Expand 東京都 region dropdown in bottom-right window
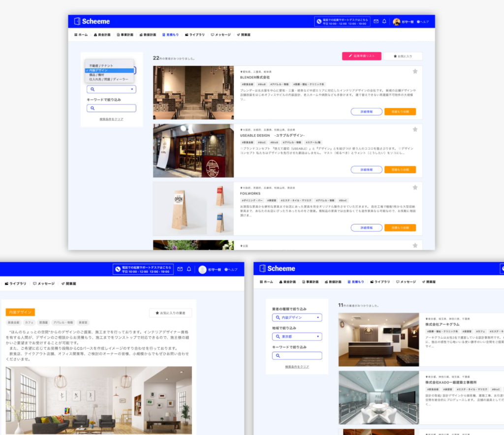Viewport: 504px width, 435px height. click(x=297, y=337)
